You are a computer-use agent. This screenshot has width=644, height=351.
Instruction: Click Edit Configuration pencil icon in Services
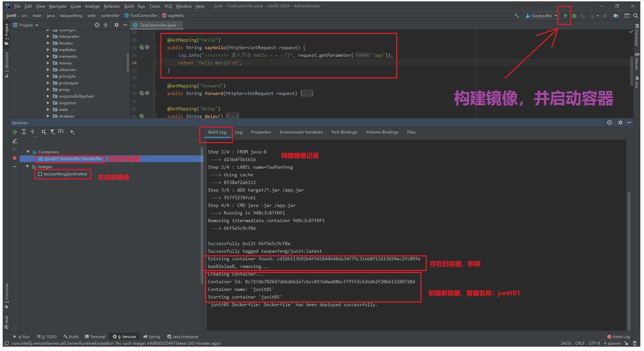point(15,141)
